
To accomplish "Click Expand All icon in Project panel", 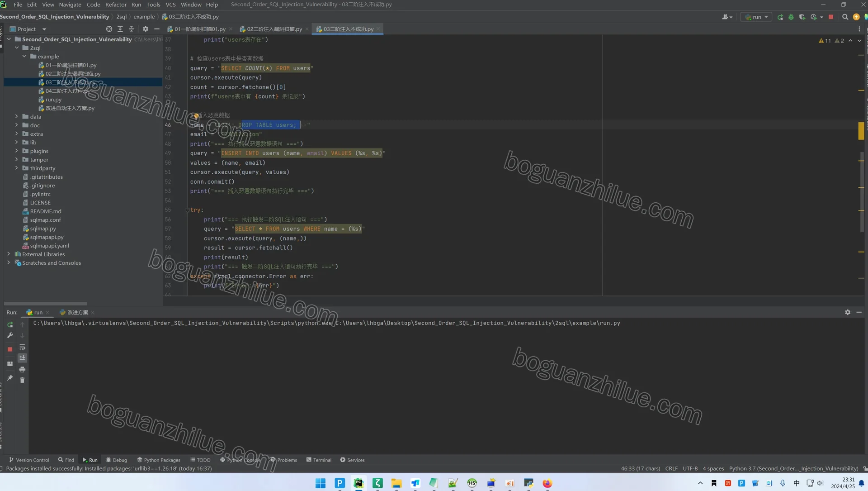I will pyautogui.click(x=120, y=29).
